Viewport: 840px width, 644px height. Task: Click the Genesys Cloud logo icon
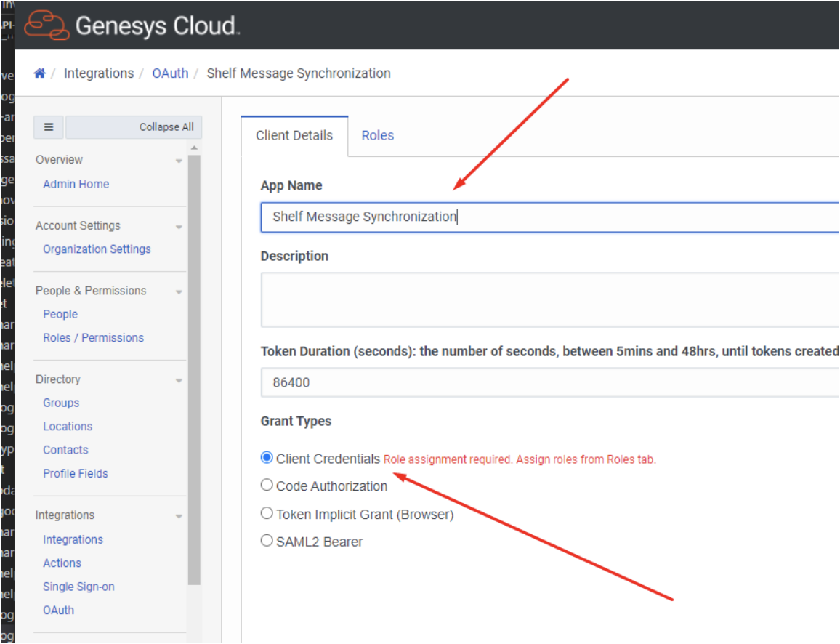coord(47,25)
